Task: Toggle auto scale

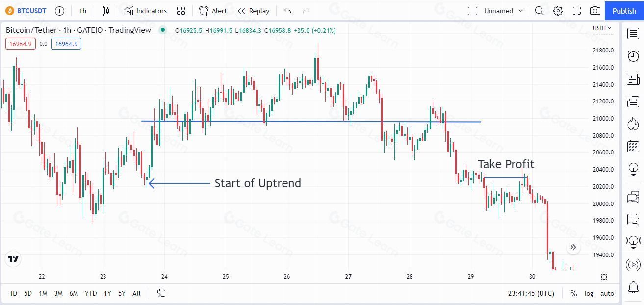Action: click(x=607, y=293)
